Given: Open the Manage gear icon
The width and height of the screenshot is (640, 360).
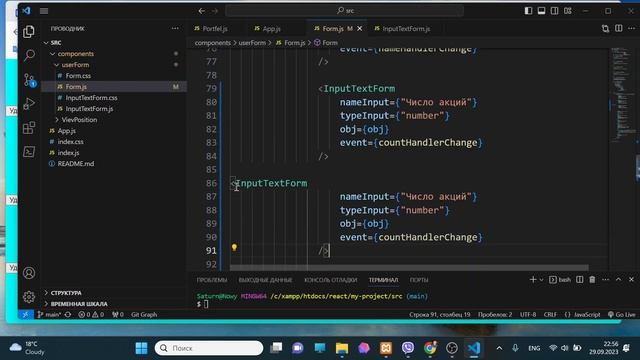Looking at the screenshot, I should 29,297.
